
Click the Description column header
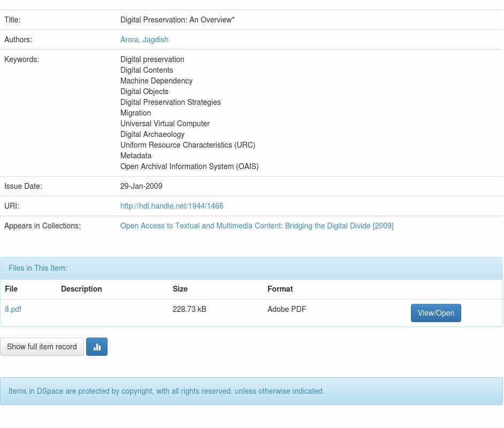(x=81, y=289)
